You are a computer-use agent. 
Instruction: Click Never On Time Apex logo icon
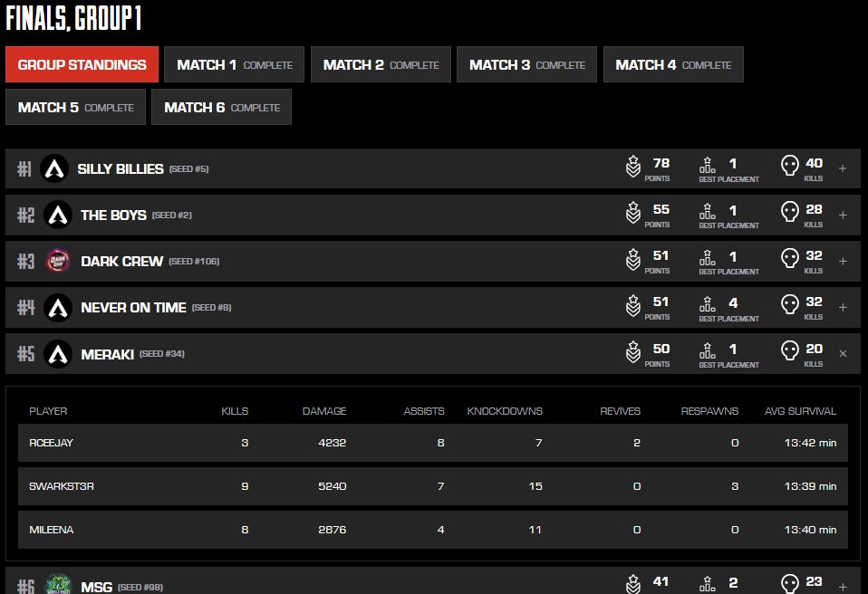58,308
